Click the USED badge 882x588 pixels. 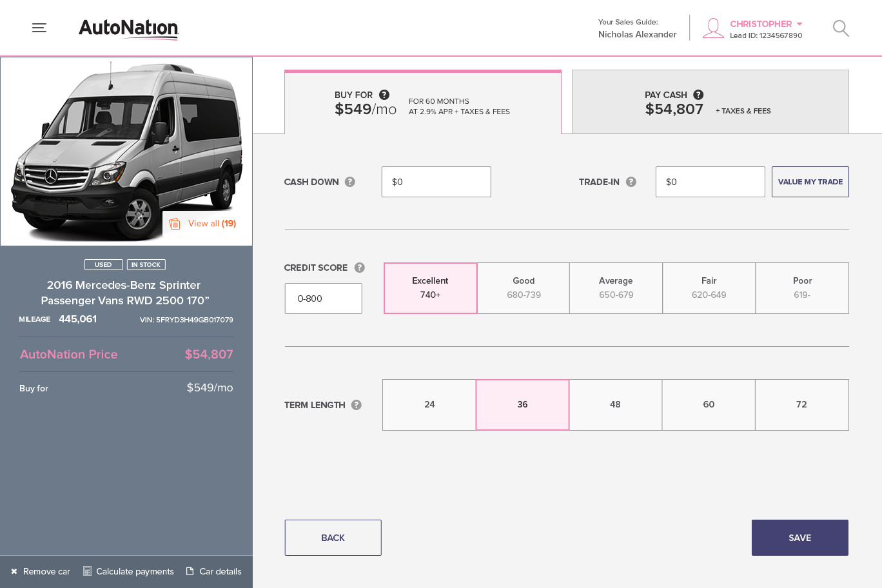pyautogui.click(x=103, y=264)
